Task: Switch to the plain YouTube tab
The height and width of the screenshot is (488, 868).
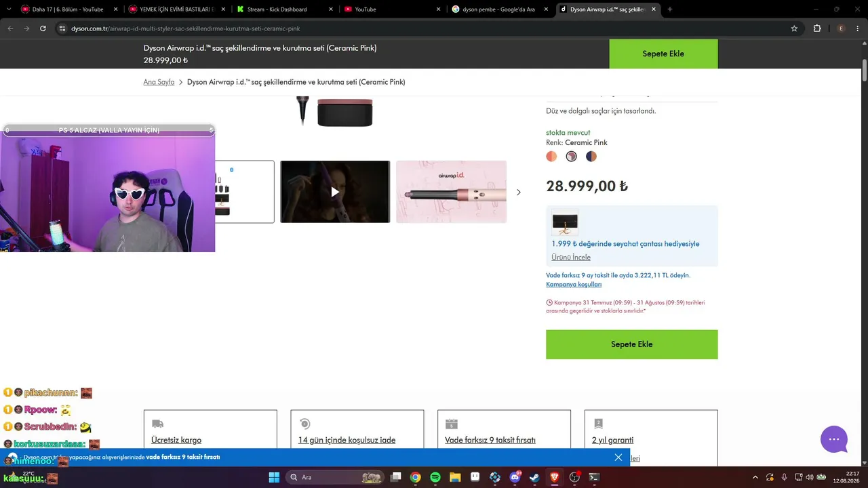Action: 392,9
